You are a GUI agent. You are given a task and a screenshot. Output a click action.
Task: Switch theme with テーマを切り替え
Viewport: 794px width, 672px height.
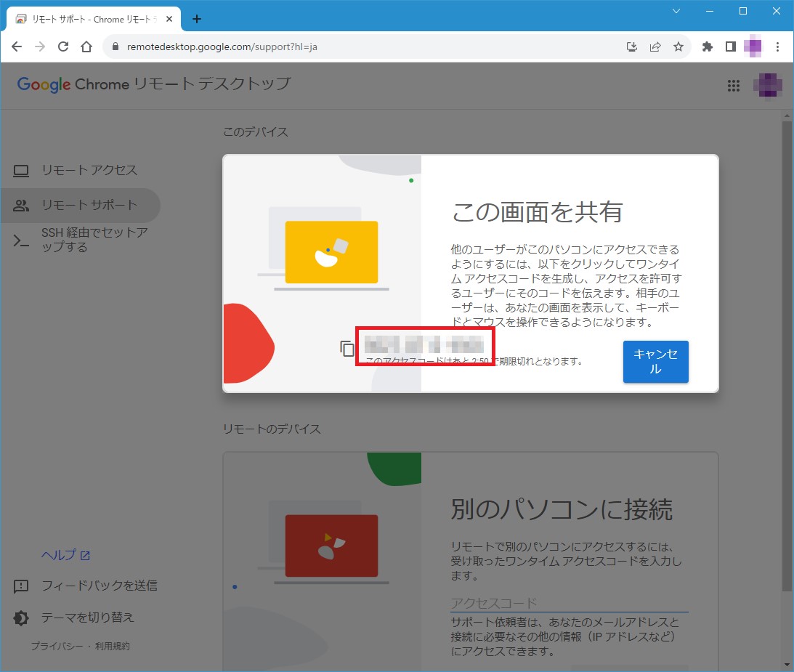click(x=87, y=618)
